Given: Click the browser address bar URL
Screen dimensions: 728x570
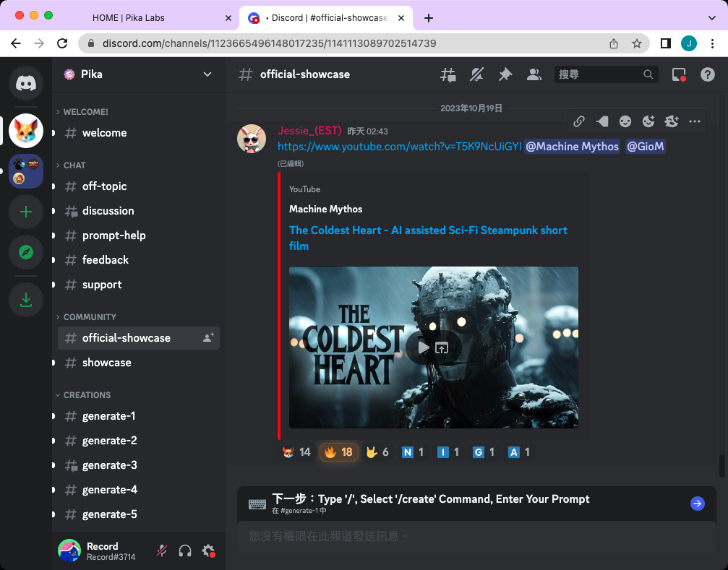Looking at the screenshot, I should coord(269,43).
